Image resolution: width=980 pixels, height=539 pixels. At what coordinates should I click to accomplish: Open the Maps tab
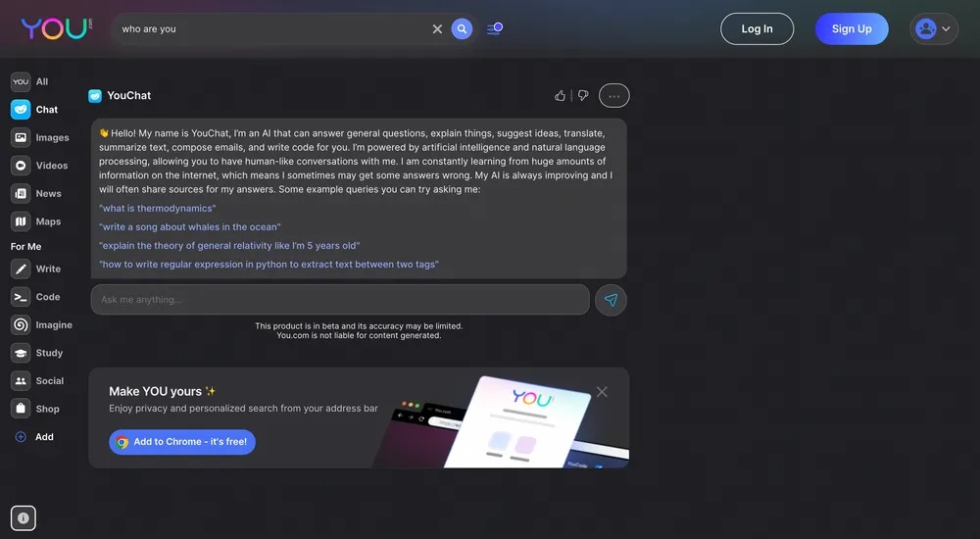click(36, 221)
